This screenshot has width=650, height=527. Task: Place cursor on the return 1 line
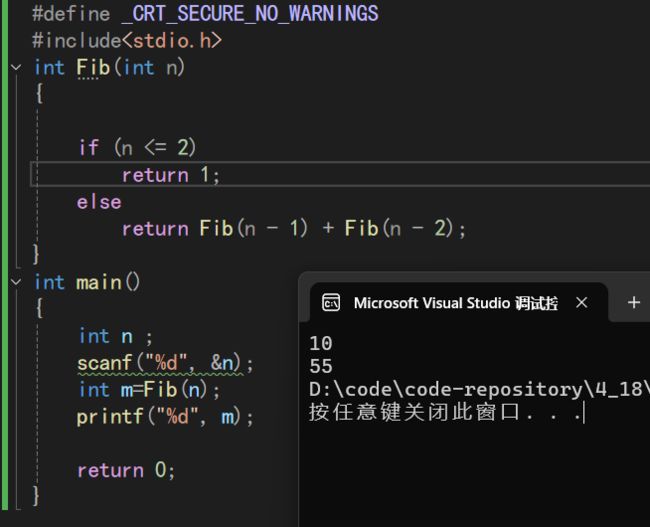point(340,175)
